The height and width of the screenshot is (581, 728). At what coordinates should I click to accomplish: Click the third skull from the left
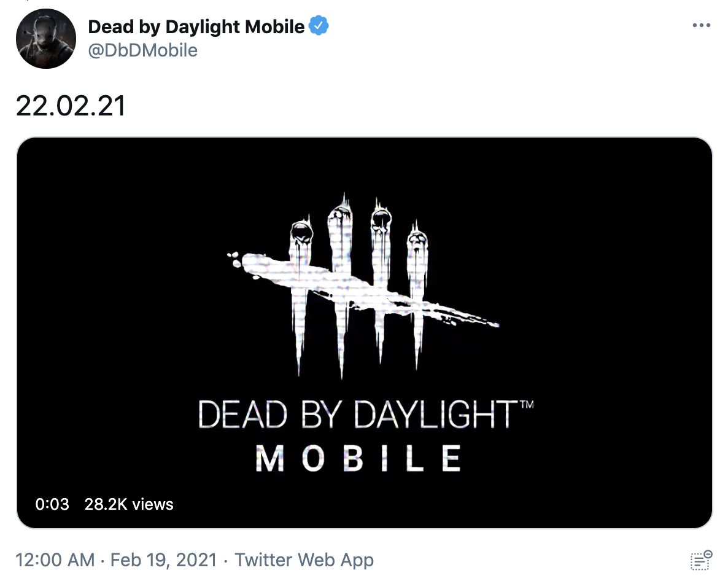pos(381,219)
